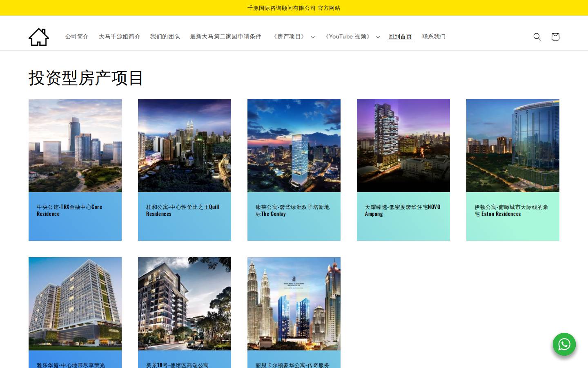Open 美景18号 project title link
Image resolution: width=588 pixels, height=368 pixels.
[177, 365]
